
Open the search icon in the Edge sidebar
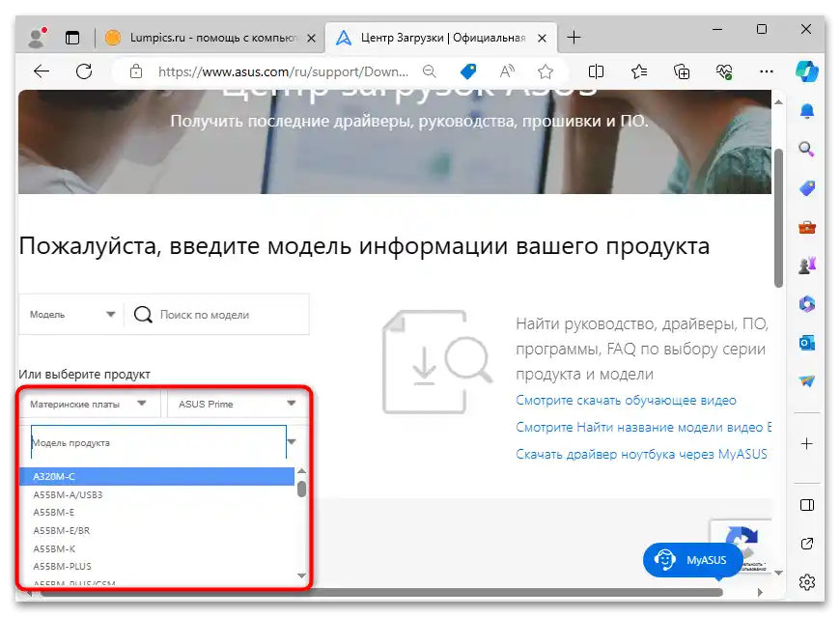(807, 150)
